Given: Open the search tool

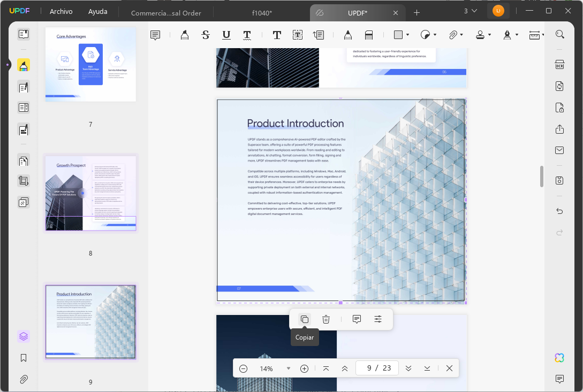Looking at the screenshot, I should pyautogui.click(x=559, y=34).
